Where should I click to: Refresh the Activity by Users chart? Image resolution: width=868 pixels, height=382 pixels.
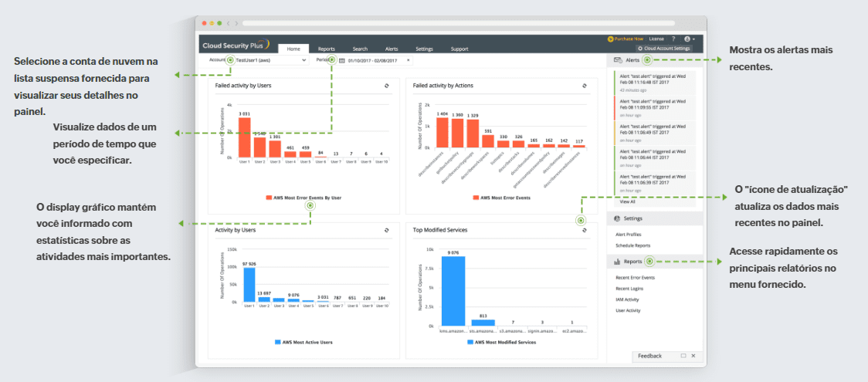click(x=386, y=229)
